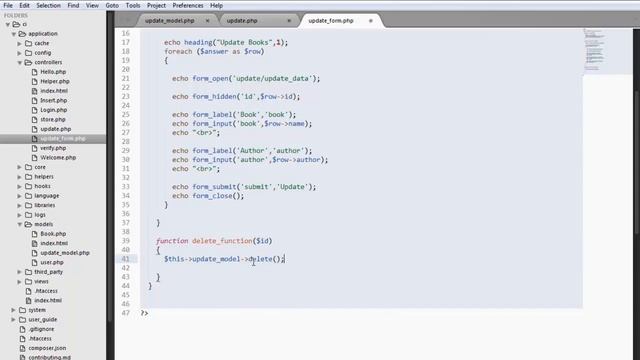Collapse the ci root folder
This screenshot has height=360, width=640.
[x=8, y=24]
